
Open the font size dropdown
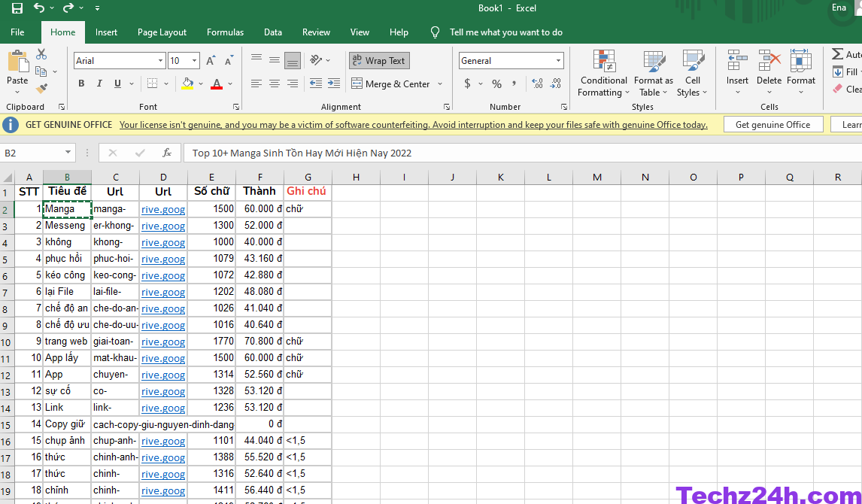(195, 60)
